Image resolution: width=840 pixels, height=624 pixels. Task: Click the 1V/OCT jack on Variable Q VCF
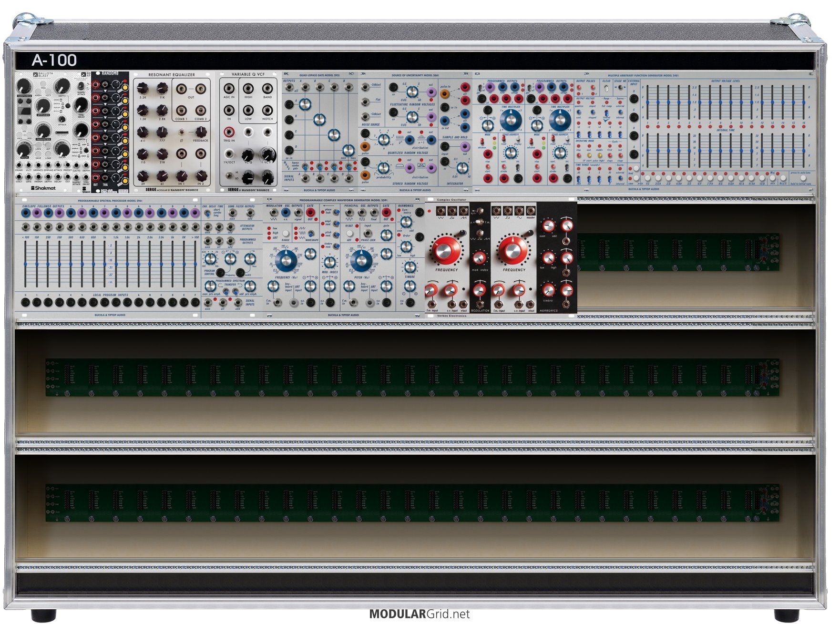[x=229, y=154]
